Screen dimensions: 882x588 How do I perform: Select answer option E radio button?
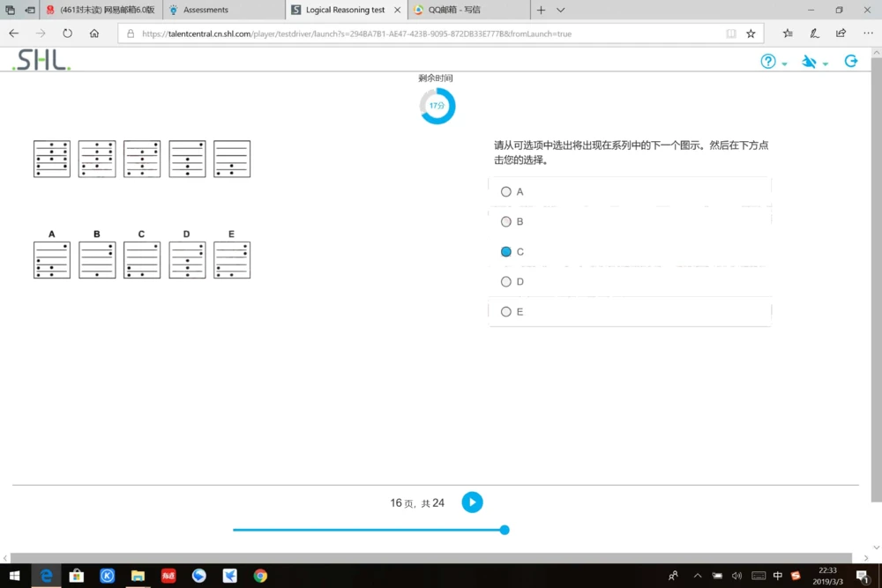point(506,311)
